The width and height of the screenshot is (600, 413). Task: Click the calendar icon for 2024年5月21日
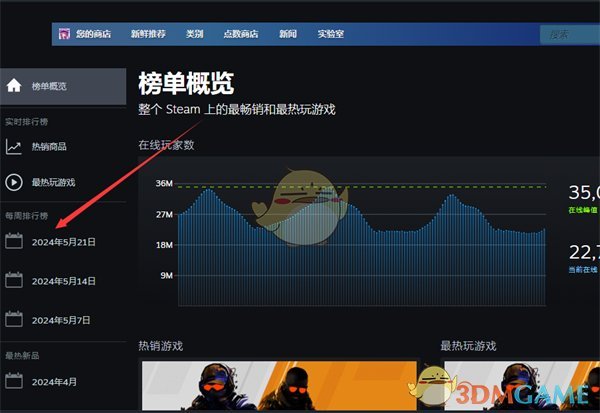[x=14, y=241]
